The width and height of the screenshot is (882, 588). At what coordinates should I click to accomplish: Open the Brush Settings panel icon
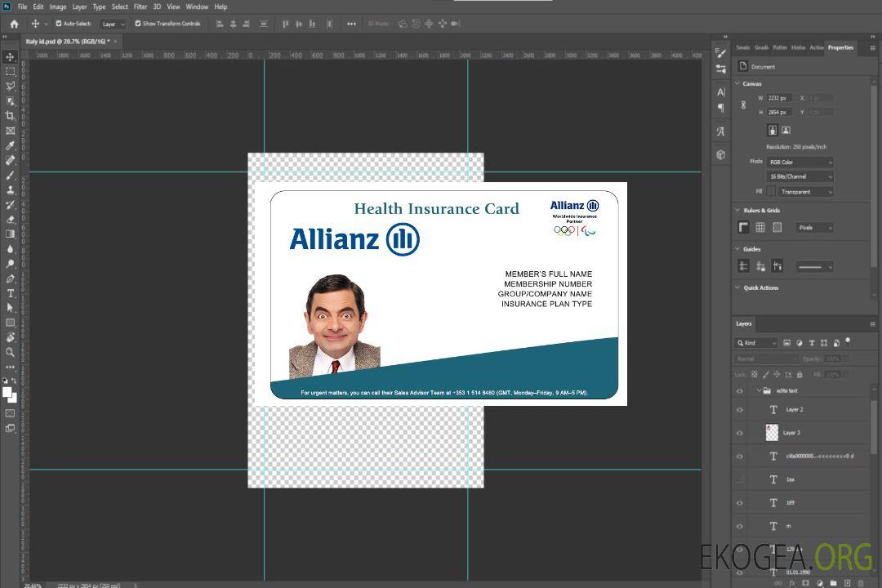click(x=721, y=53)
